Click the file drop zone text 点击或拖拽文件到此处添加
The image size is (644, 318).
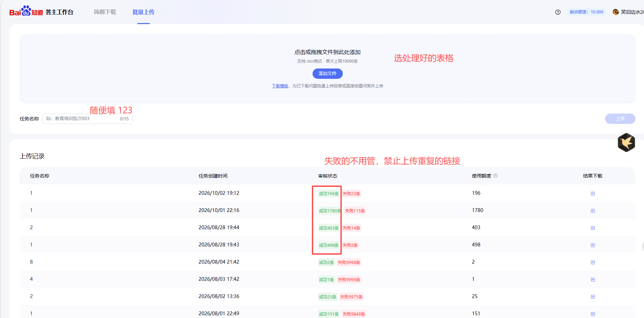327,52
